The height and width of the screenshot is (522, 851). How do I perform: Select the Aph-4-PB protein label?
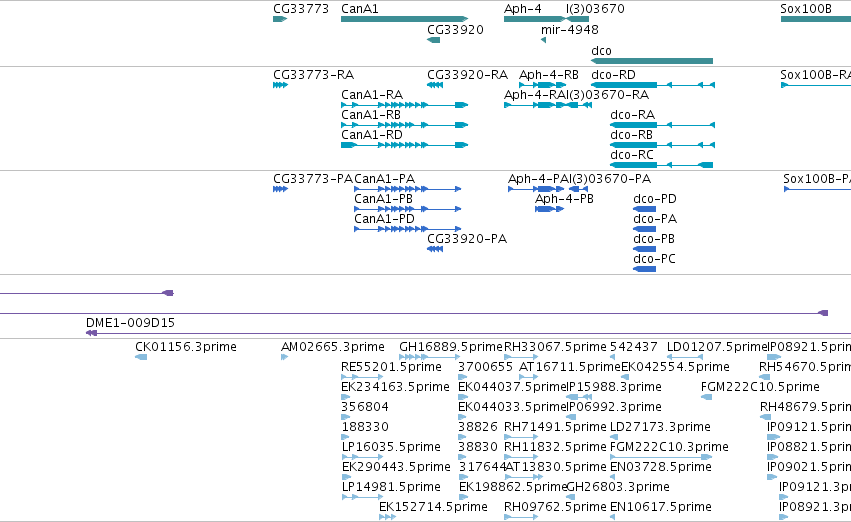[x=564, y=199]
